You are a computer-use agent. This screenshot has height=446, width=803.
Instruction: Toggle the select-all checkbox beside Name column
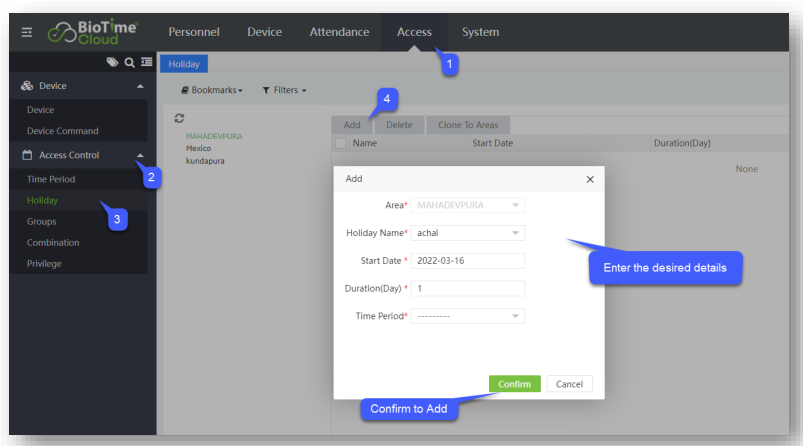pos(341,143)
